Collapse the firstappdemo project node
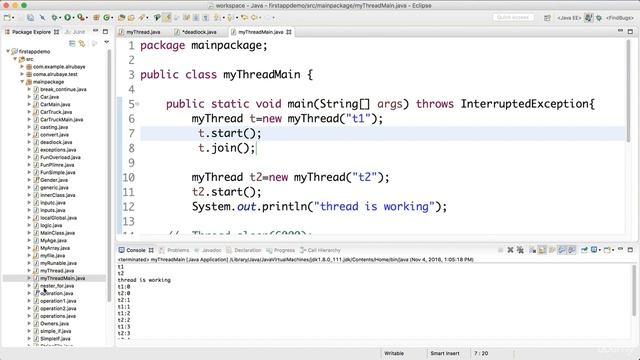The height and width of the screenshot is (360, 640). pos(8,51)
